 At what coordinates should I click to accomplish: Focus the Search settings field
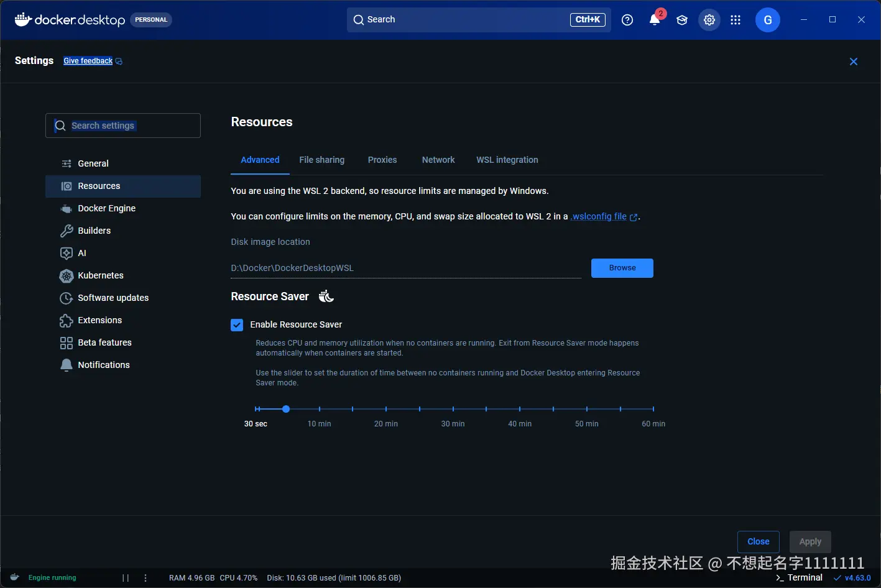(x=123, y=126)
